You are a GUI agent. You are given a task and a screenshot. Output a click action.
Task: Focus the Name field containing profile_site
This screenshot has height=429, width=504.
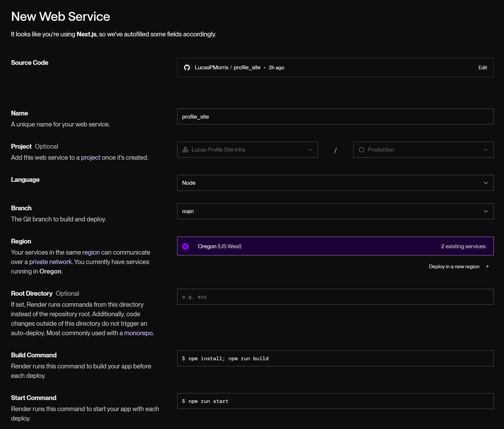pyautogui.click(x=335, y=116)
